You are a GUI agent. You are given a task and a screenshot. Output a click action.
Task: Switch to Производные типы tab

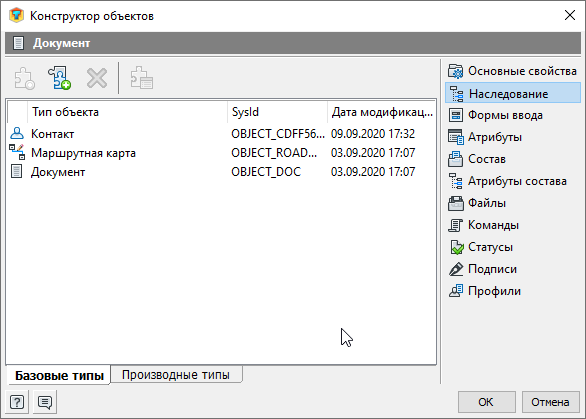[176, 375]
